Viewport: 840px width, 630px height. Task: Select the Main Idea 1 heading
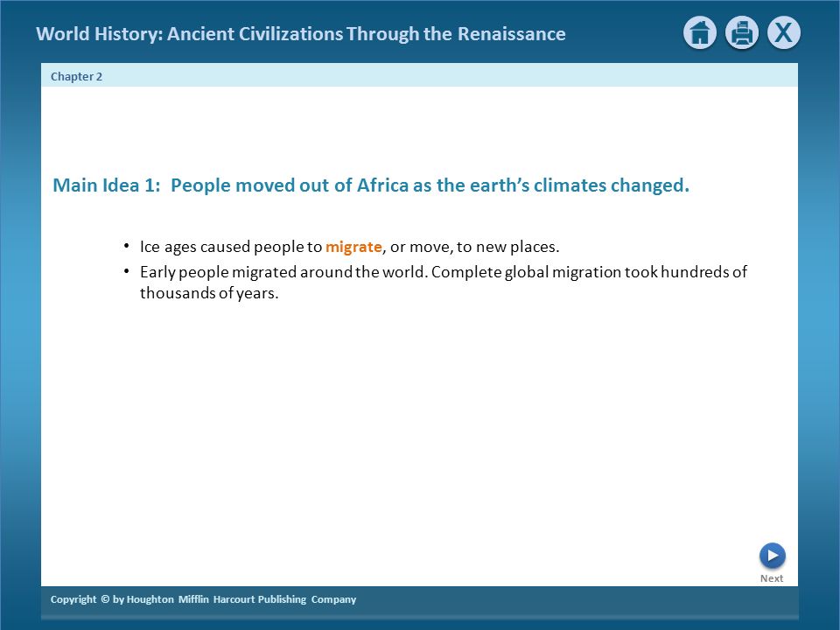371,185
